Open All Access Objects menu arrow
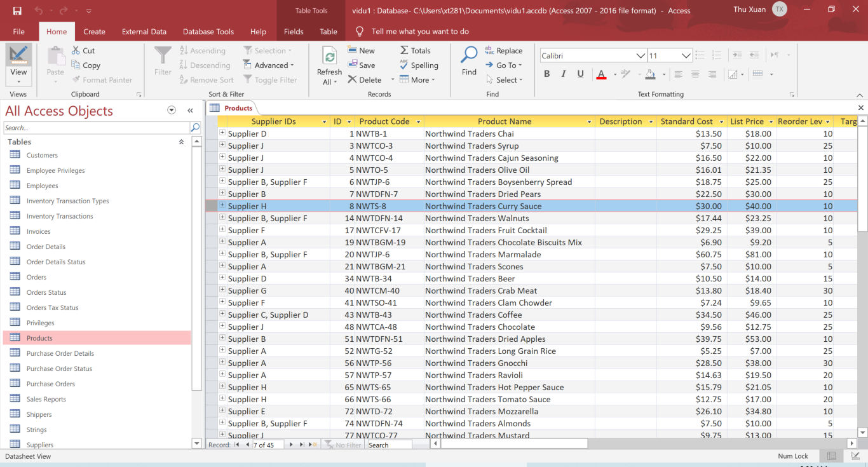 point(171,111)
